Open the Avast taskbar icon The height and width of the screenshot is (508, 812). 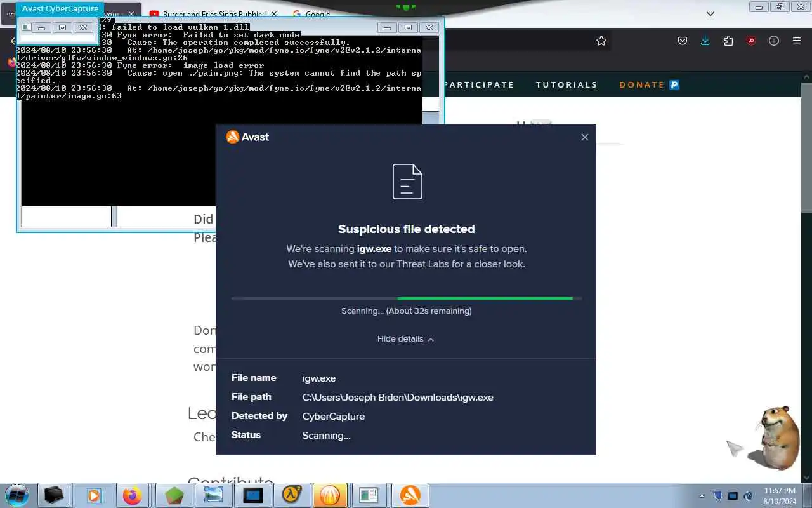410,495
